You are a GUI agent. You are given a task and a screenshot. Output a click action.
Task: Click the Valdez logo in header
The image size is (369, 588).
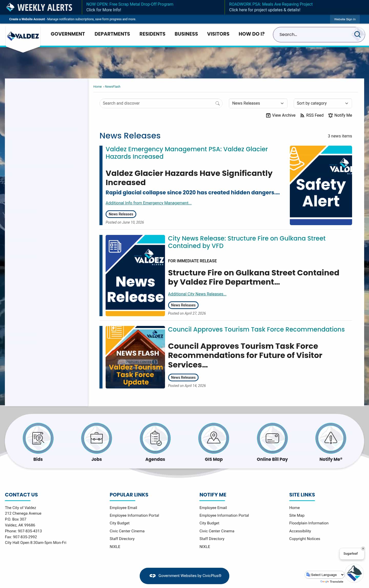(23, 36)
